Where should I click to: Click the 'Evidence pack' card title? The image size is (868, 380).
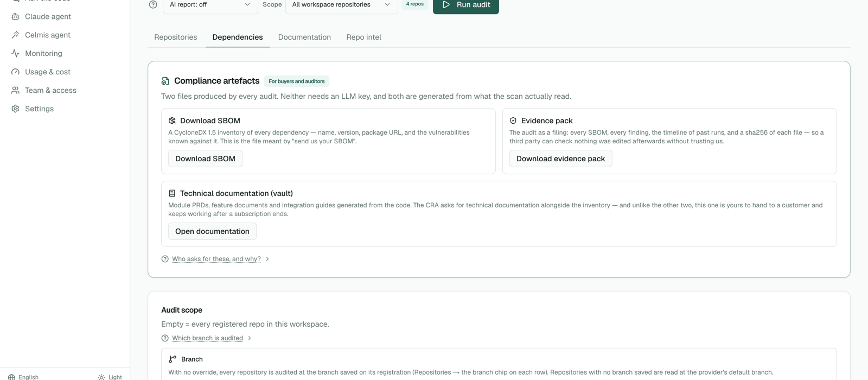547,121
